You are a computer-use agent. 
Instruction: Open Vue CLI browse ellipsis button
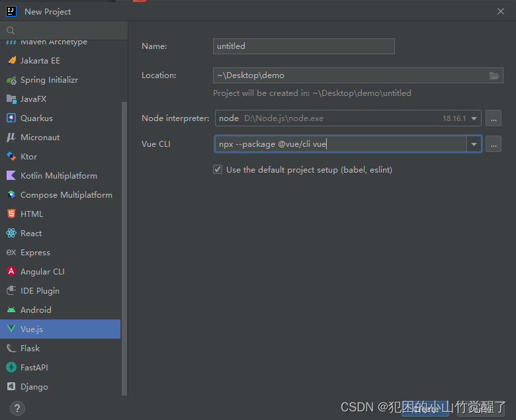(494, 144)
